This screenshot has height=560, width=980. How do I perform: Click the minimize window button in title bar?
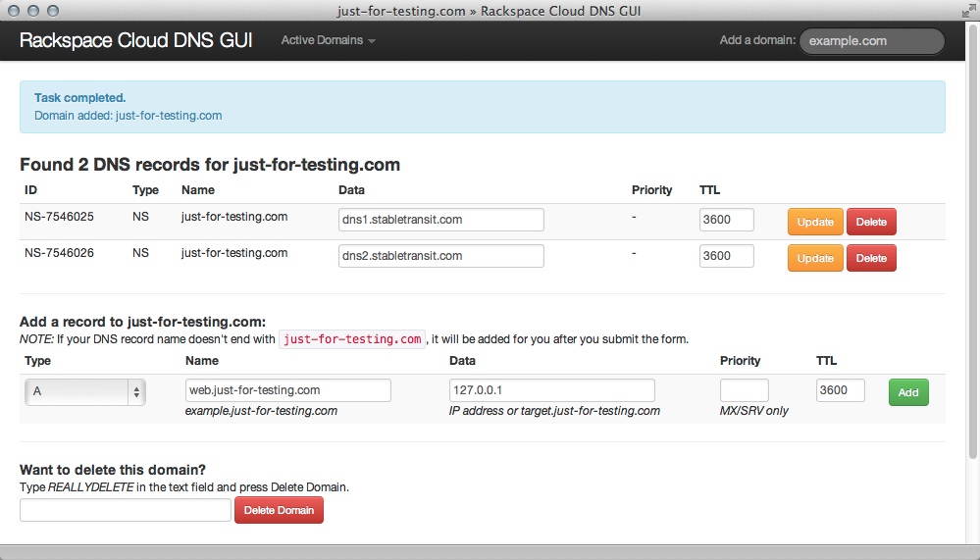point(33,11)
